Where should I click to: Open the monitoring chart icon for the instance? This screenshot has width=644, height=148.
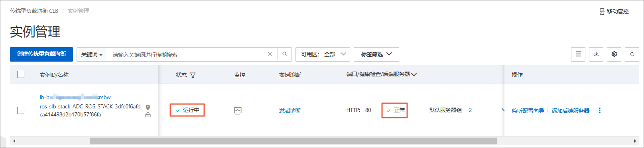pyautogui.click(x=238, y=110)
